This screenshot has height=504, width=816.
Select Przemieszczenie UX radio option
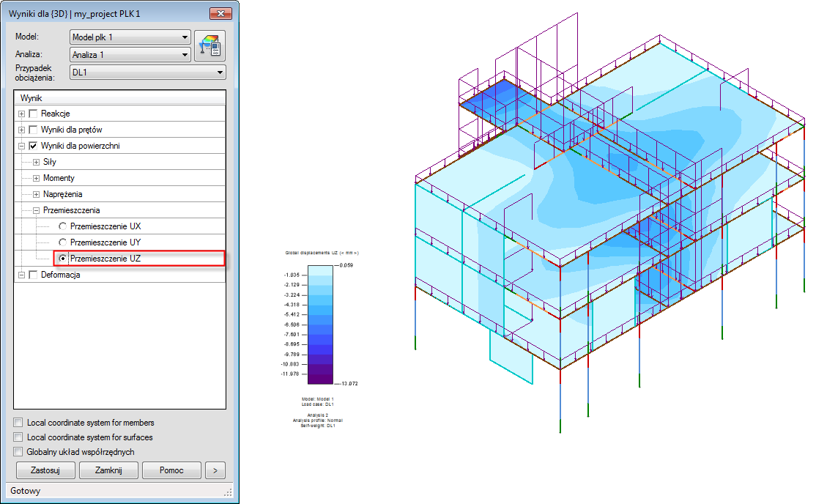pos(62,226)
